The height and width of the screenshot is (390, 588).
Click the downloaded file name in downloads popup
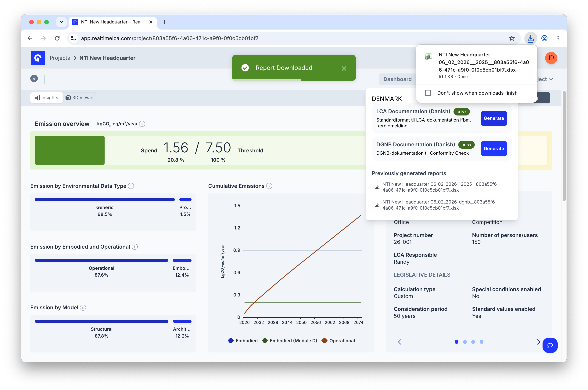point(484,62)
